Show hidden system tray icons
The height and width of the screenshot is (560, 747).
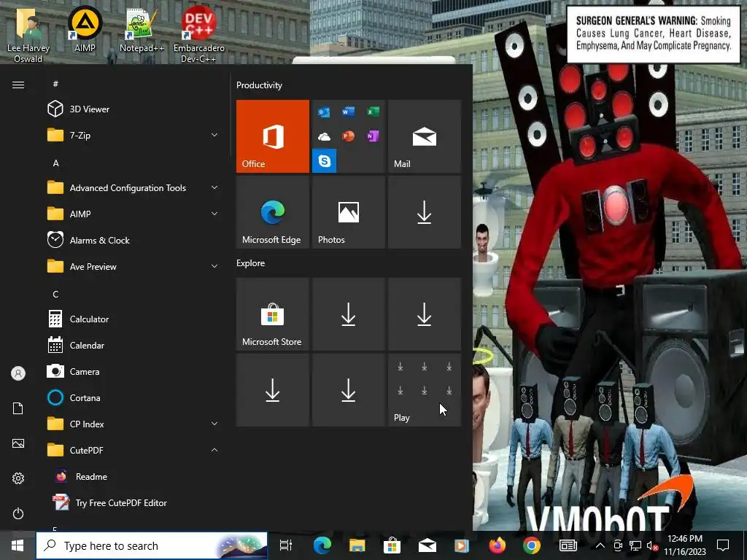click(x=600, y=545)
